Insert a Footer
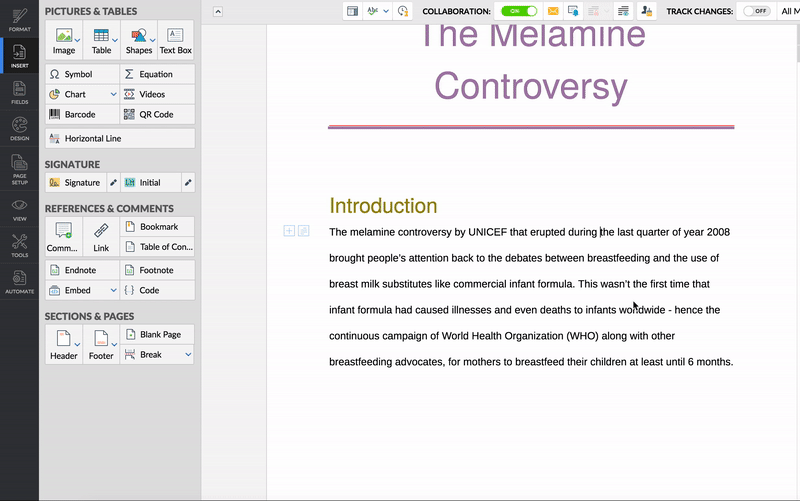 (101, 344)
